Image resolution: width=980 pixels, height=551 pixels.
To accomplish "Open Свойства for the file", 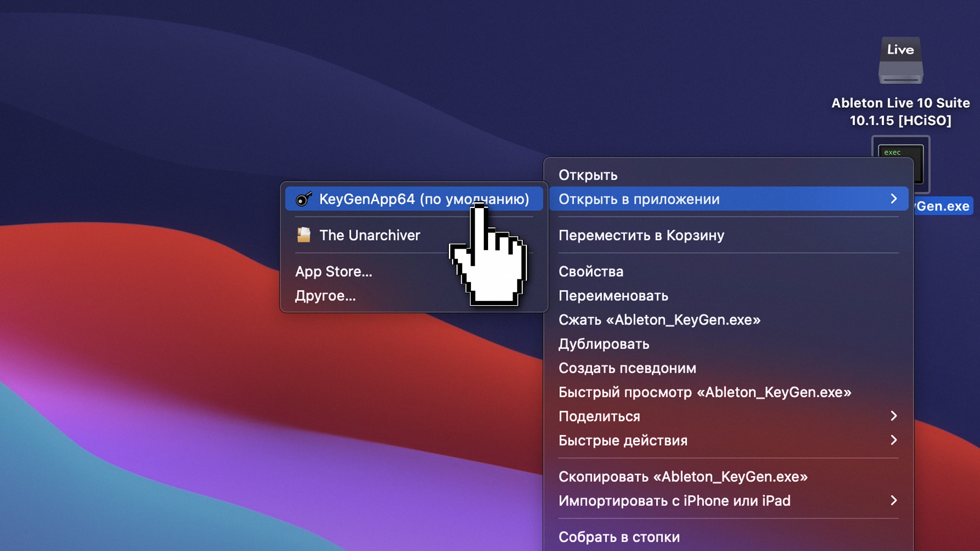I will [x=591, y=272].
